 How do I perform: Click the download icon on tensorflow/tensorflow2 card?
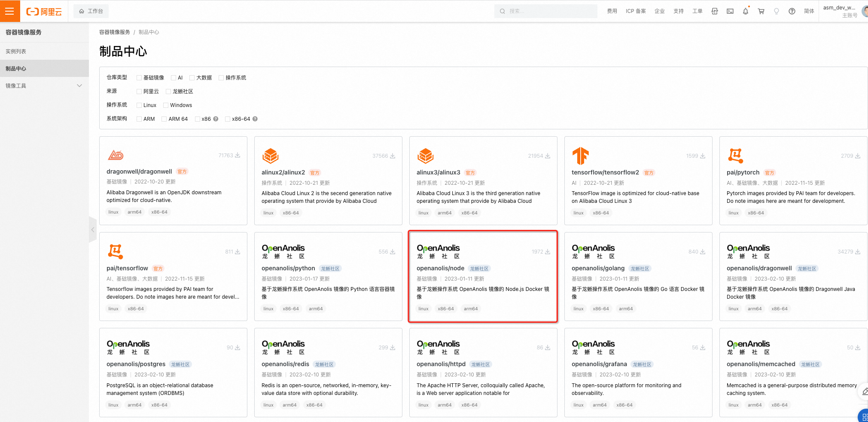pos(703,156)
